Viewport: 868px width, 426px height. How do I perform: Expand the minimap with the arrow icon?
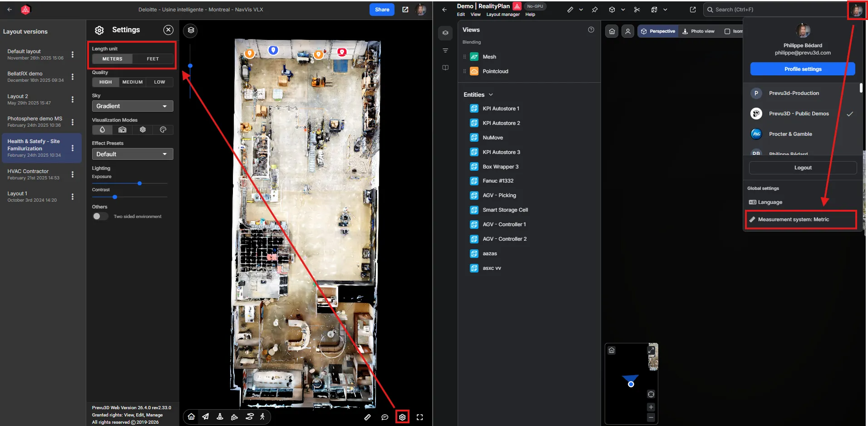click(651, 350)
